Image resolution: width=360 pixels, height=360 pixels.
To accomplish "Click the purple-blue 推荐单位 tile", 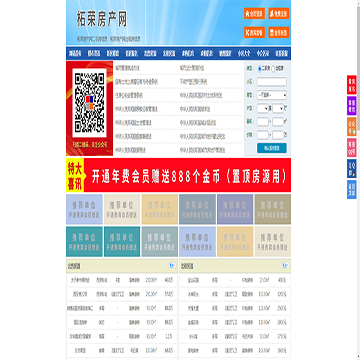I will coord(235,209).
